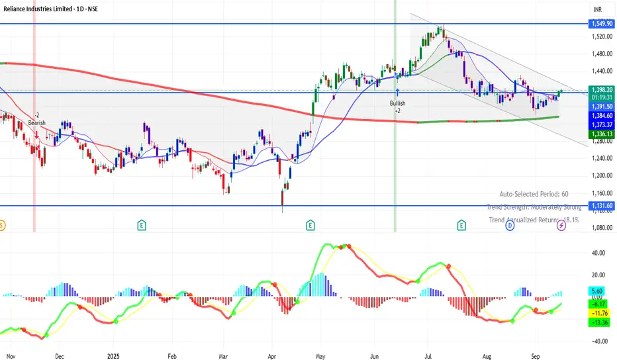Click the 1,520.00 price scale tick
Screen dimensions: 617x364
pos(602,36)
